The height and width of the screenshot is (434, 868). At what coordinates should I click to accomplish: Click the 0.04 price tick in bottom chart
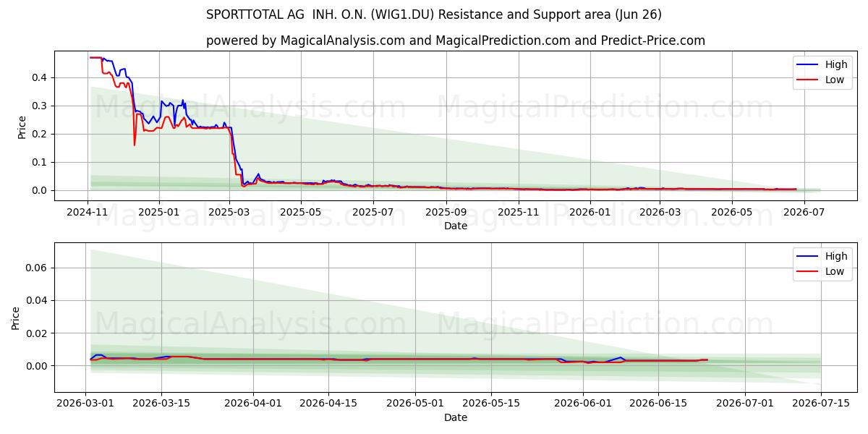point(38,300)
